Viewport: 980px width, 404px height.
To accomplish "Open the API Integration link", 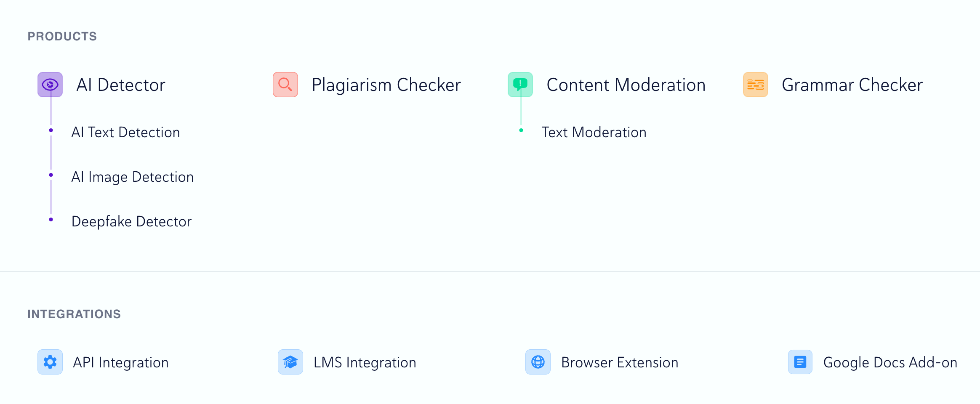I will point(121,363).
